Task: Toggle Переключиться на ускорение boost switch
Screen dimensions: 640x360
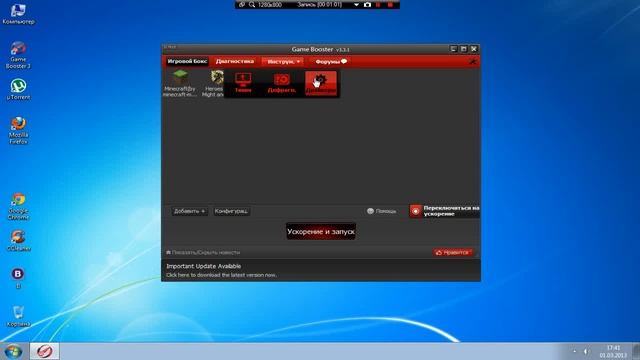Action: (444, 211)
